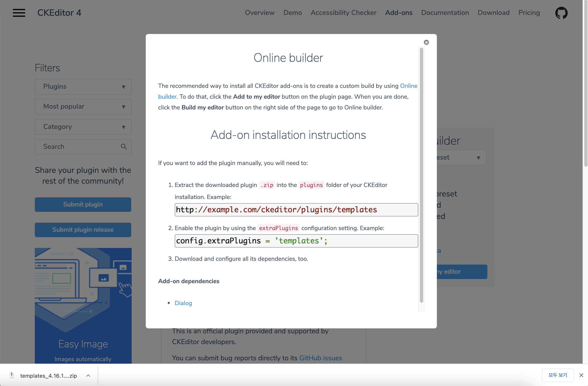This screenshot has width=588, height=386.
Task: Click the Submit plugin button
Action: point(83,204)
